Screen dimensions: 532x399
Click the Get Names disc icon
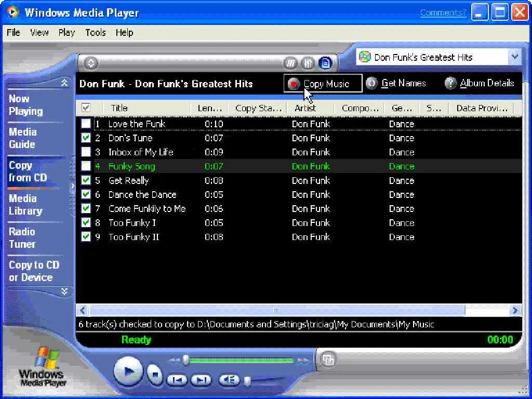tap(371, 83)
